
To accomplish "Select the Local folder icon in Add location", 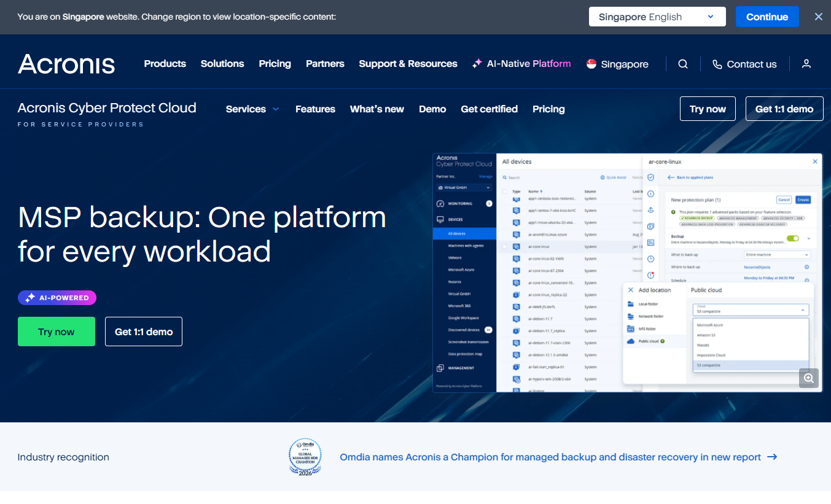I will click(630, 304).
